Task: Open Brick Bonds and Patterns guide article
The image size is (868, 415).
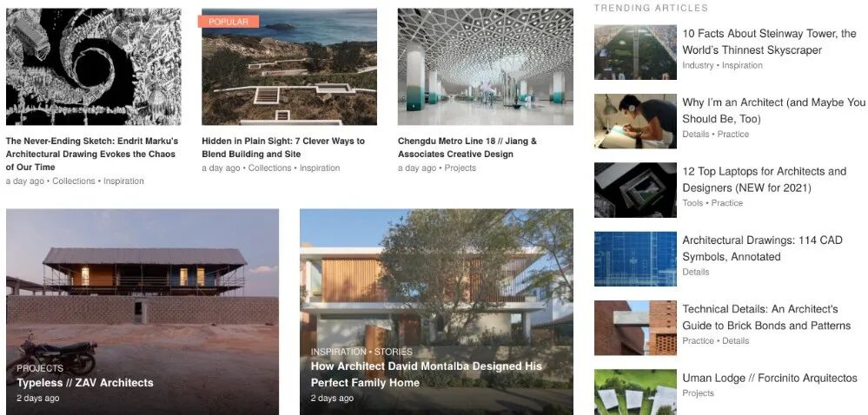Action: [766, 317]
